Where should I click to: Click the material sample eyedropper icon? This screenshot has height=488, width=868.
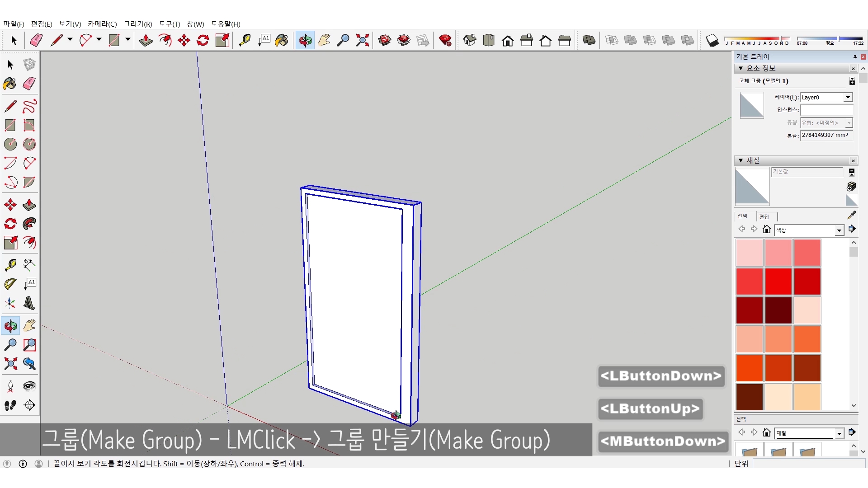coord(852,216)
